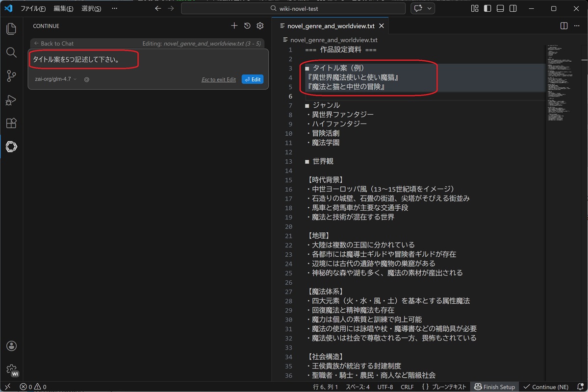Toggle the bottom panel layout button
Screen dimensions: 588x392
[x=500, y=9]
